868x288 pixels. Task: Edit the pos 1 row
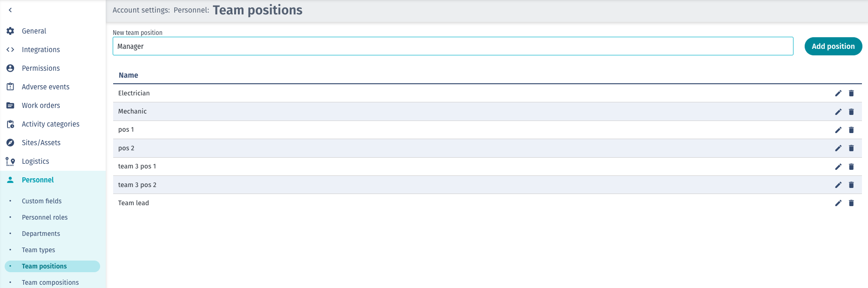point(838,130)
